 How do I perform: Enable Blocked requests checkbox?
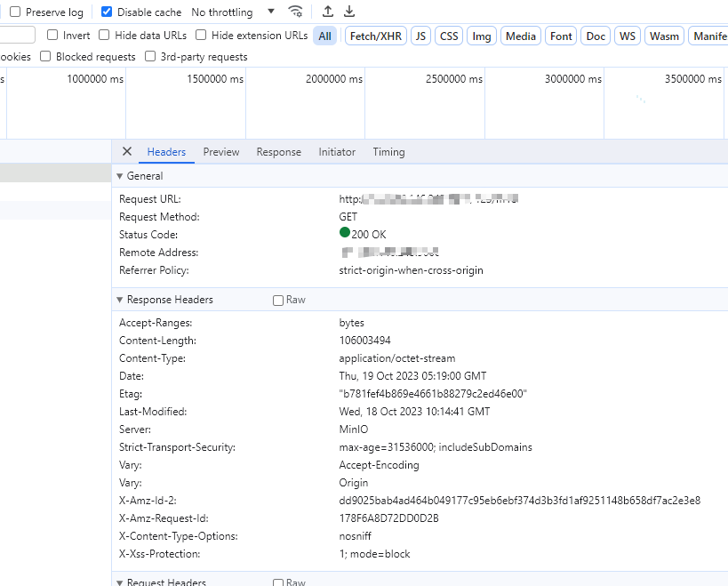(x=45, y=56)
